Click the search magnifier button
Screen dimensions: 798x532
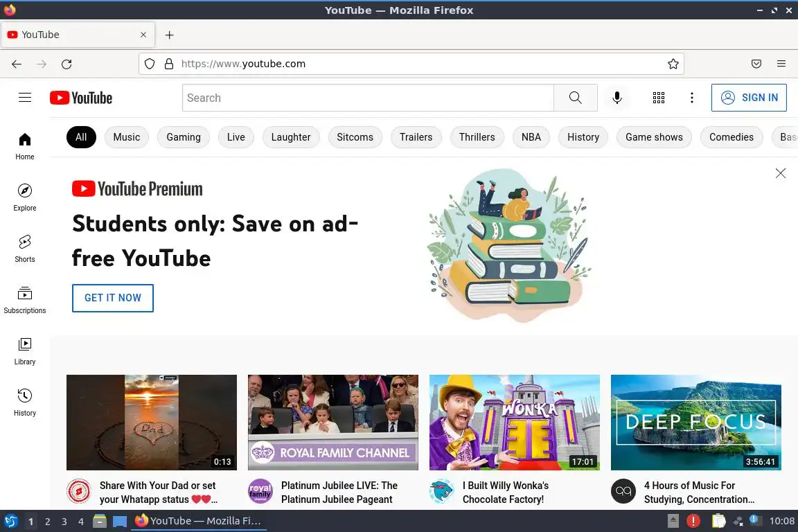pyautogui.click(x=575, y=98)
